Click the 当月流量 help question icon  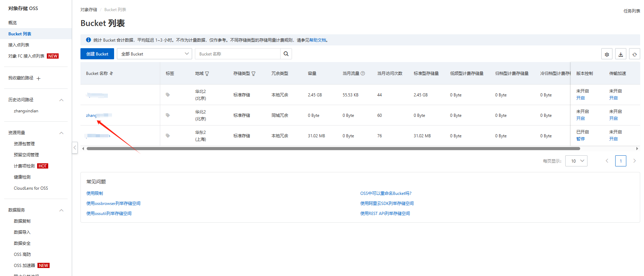coord(363,74)
